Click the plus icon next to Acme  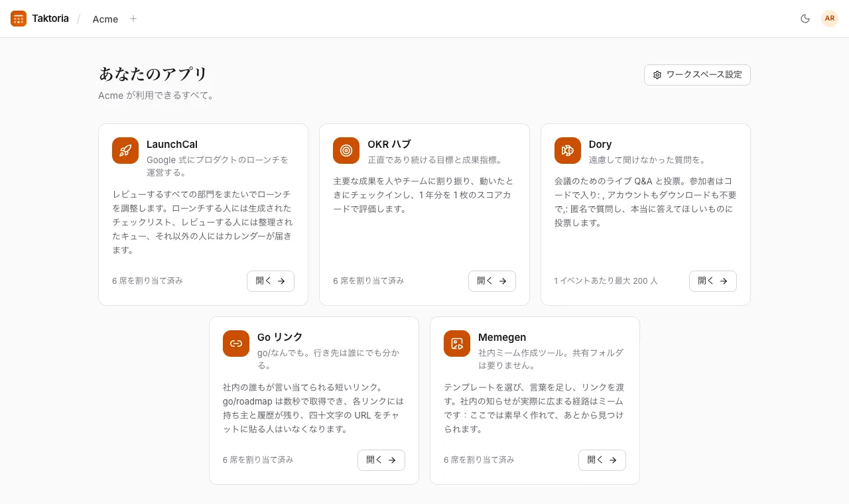133,19
